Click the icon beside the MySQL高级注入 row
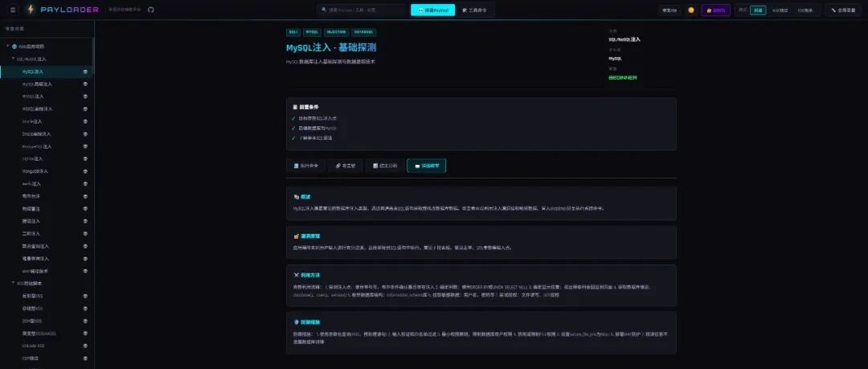The image size is (868, 369). tap(85, 84)
